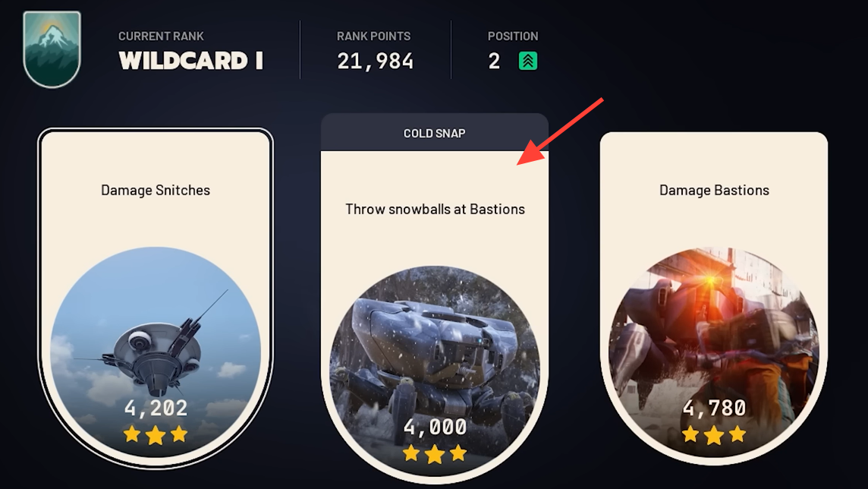
Task: Click the green position-up chevron icon
Action: click(527, 61)
